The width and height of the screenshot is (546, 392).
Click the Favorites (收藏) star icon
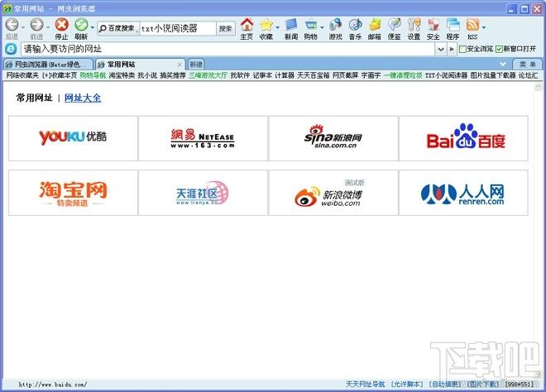click(x=266, y=25)
